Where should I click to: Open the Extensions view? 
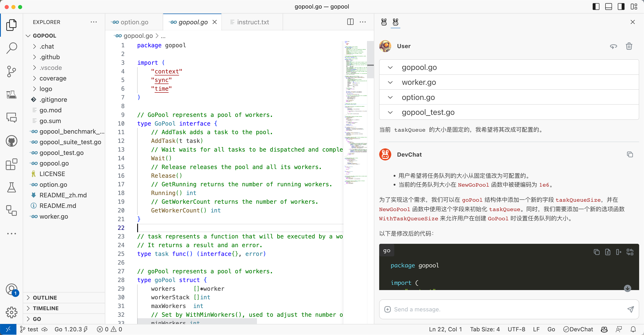12,164
